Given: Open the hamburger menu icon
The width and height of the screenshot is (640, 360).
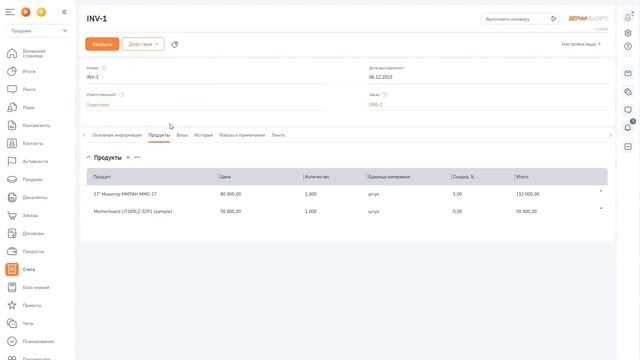Looking at the screenshot, I should click(10, 12).
